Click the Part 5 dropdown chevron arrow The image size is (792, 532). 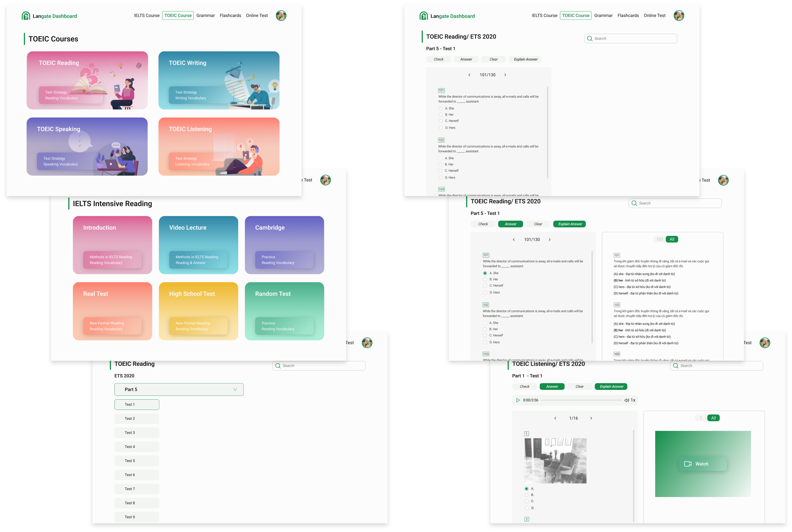[235, 390]
